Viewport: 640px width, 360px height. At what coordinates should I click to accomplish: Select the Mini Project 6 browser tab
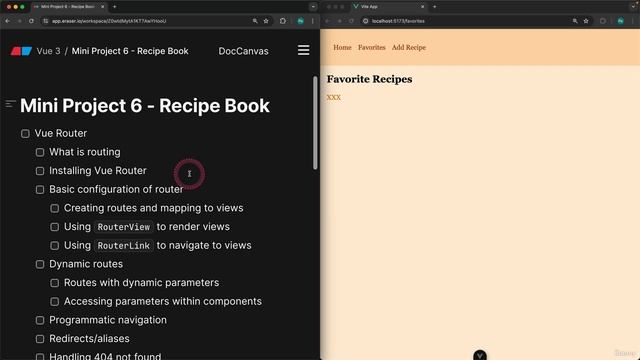[68, 7]
